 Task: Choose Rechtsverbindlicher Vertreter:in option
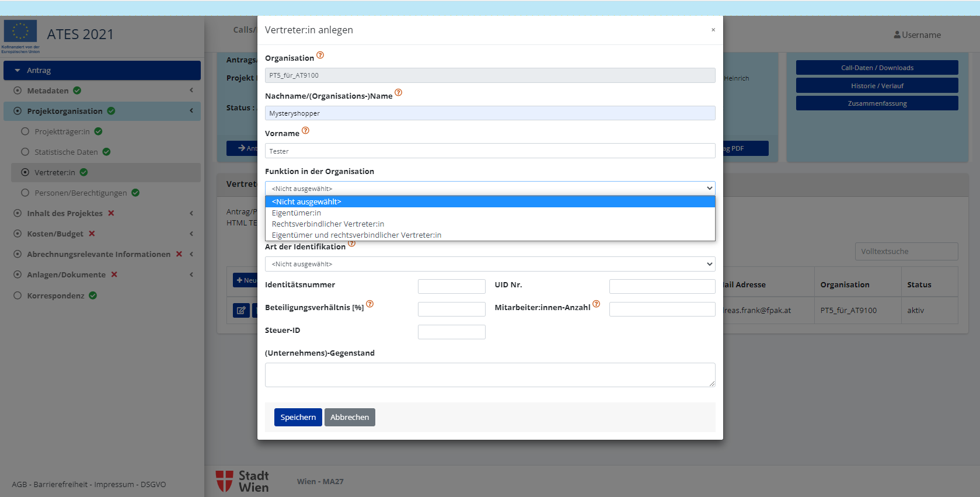(328, 224)
